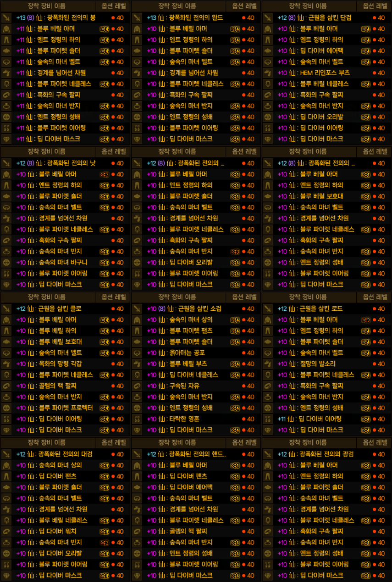The image size is (392, 582).
Task: Click the sub-equipment icon beside 숲속의 마녀 바구니
Action: [x=7, y=263]
